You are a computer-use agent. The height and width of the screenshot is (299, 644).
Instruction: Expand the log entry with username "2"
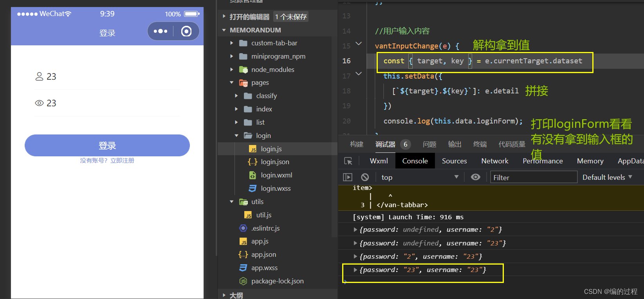tap(355, 230)
